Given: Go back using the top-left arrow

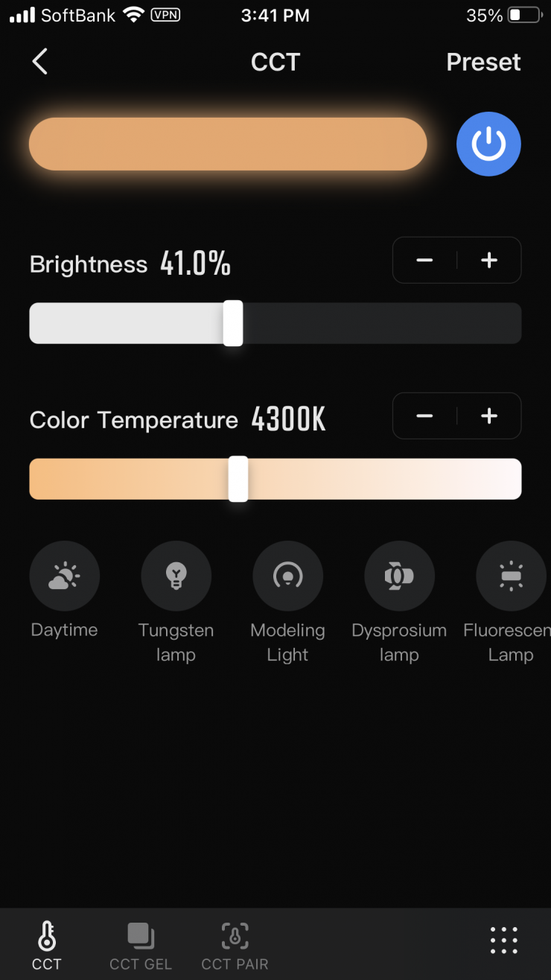Looking at the screenshot, I should tap(40, 62).
